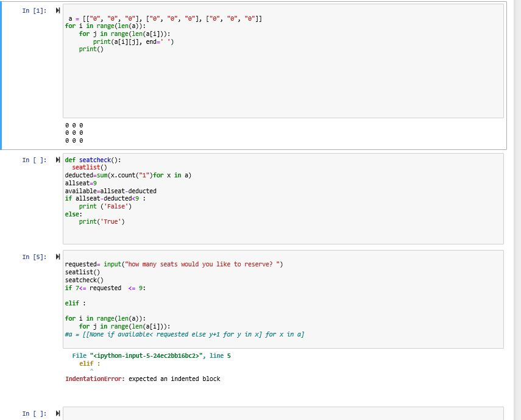The height and width of the screenshot is (420, 521).
Task: Click the print('True') line
Action: pos(102,222)
